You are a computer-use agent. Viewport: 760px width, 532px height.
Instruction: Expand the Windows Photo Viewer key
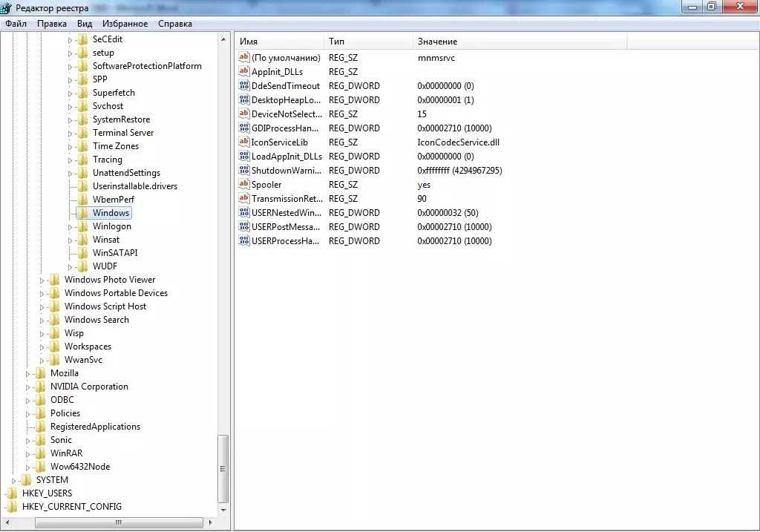(x=43, y=280)
